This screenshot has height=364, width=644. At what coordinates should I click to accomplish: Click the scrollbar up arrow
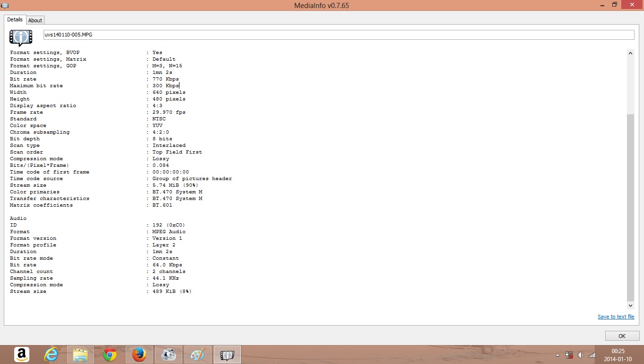(630, 53)
